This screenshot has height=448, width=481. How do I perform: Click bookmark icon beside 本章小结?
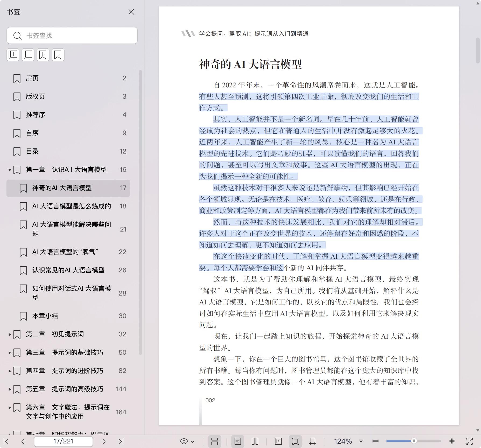[23, 316]
